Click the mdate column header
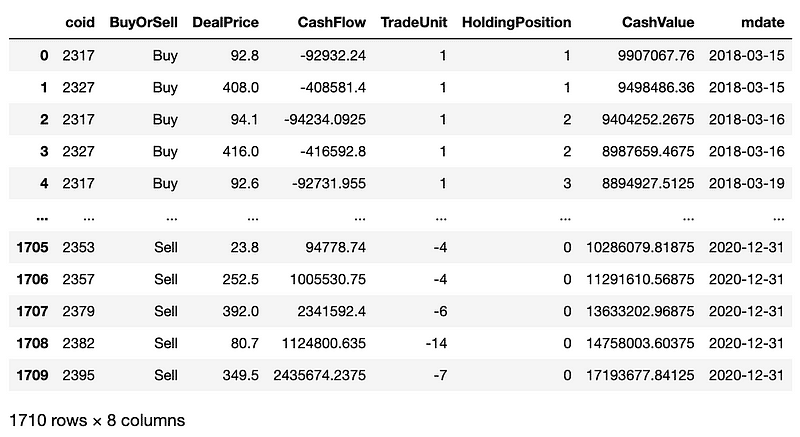 [x=751, y=23]
